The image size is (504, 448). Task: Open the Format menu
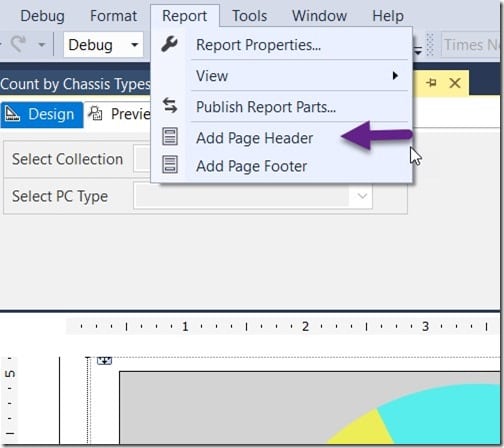[x=113, y=16]
